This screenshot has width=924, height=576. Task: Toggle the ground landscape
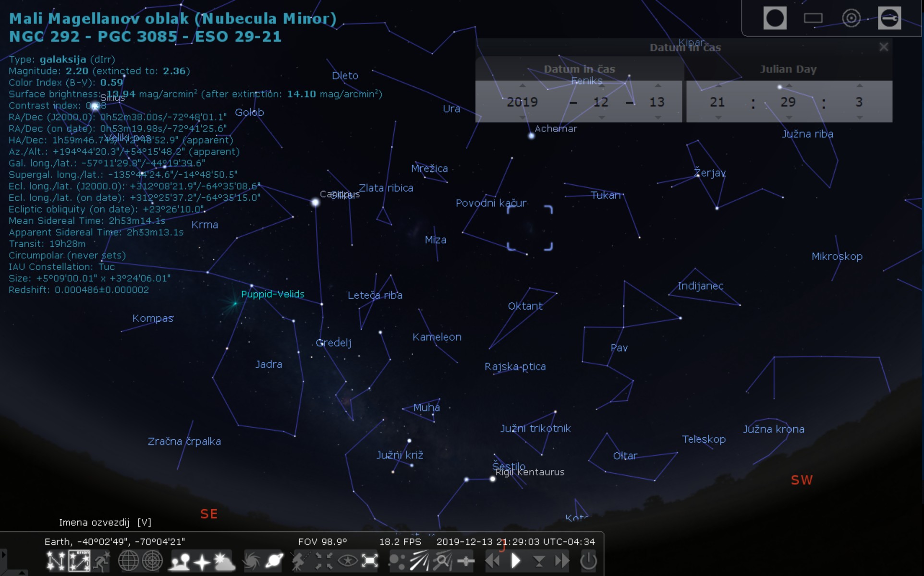coord(179,561)
